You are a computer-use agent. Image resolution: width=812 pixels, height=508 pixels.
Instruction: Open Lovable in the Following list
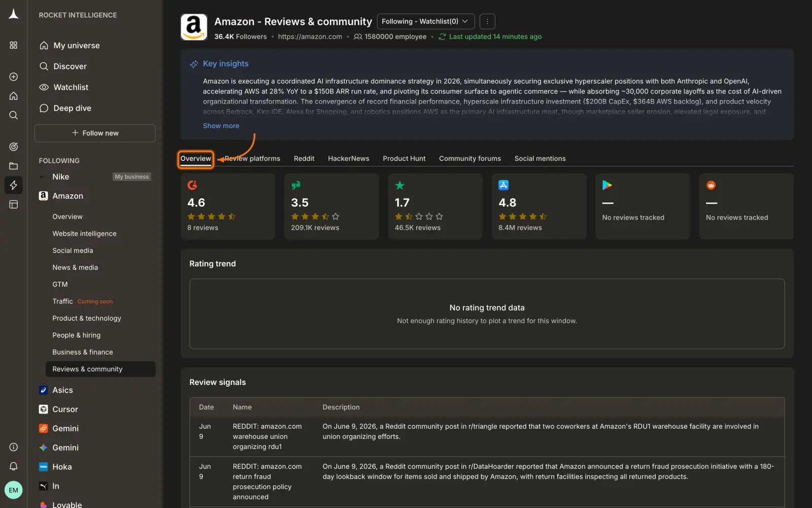pos(67,504)
